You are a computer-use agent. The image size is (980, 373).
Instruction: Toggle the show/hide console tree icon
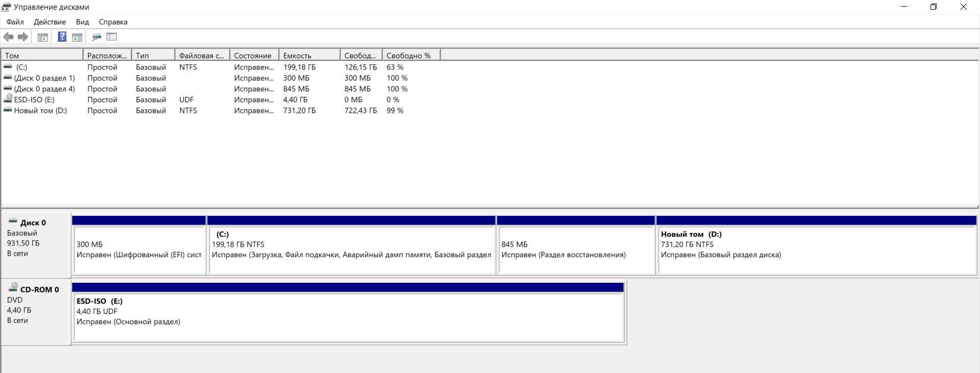pyautogui.click(x=43, y=37)
